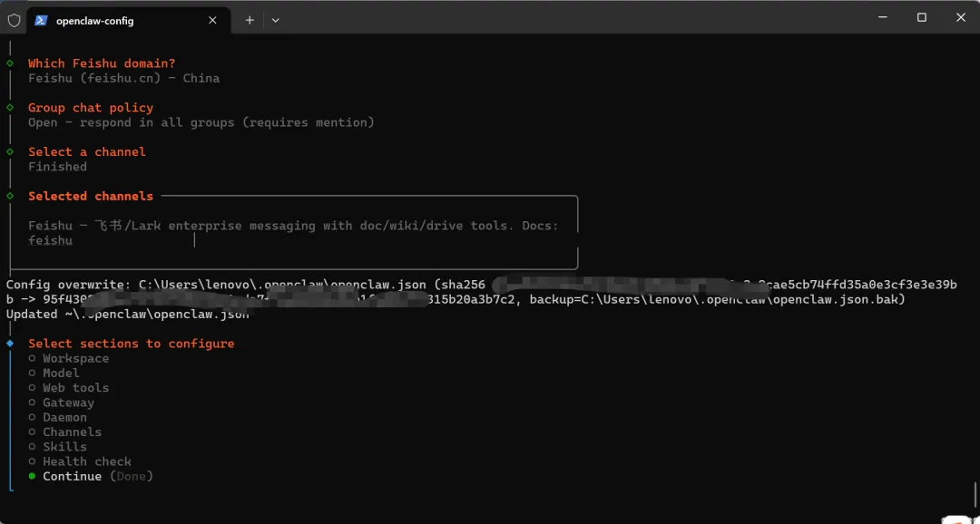Click the 'Updated ~\.openclaw\openclaw.json' line
The height and width of the screenshot is (524, 980).
coord(128,315)
